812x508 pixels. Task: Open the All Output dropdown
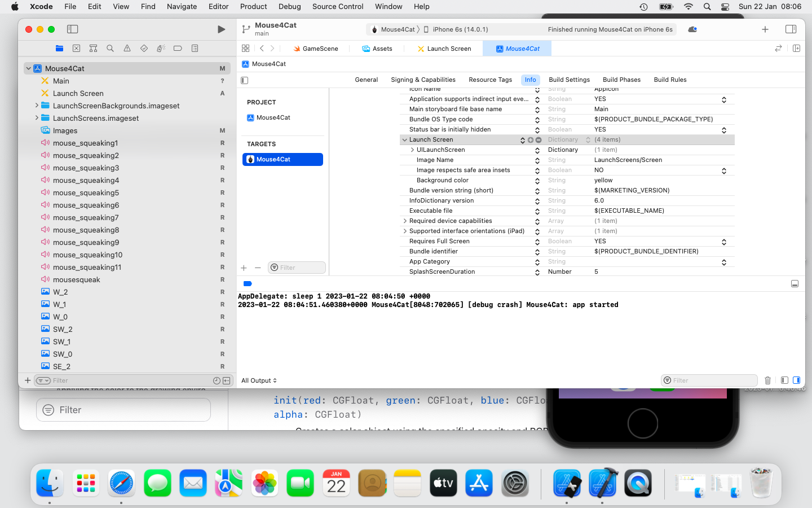pyautogui.click(x=259, y=380)
